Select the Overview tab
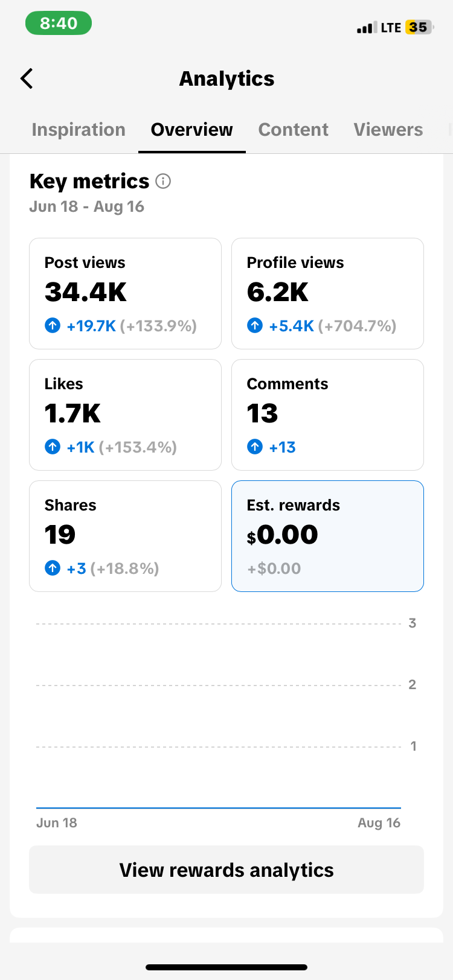 tap(191, 130)
